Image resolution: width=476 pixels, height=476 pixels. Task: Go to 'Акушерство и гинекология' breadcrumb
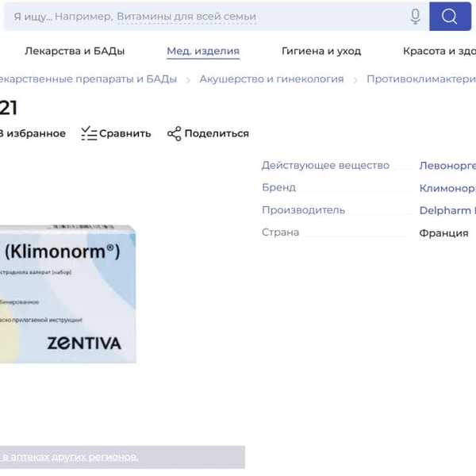pyautogui.click(x=271, y=79)
